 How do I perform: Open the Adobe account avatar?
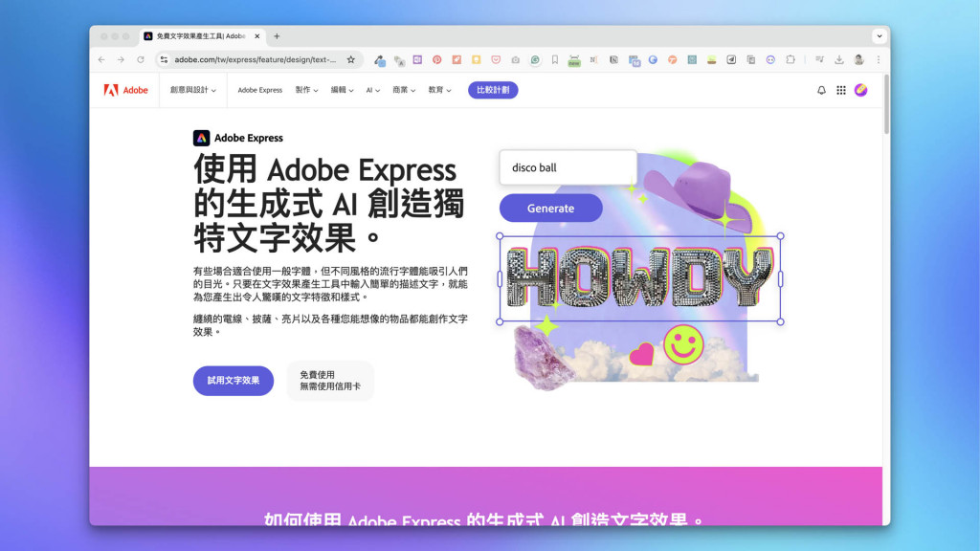point(860,90)
